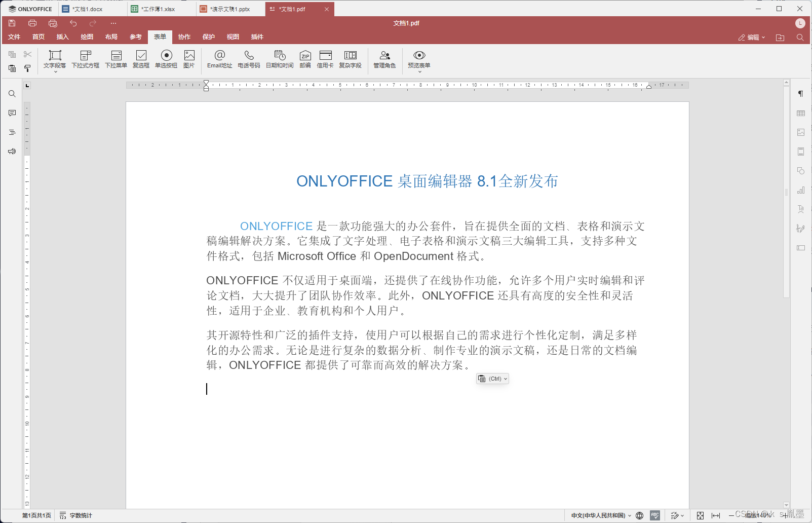The height and width of the screenshot is (523, 812).
Task: Switch to the 绘图 ribbon tab
Action: point(87,37)
